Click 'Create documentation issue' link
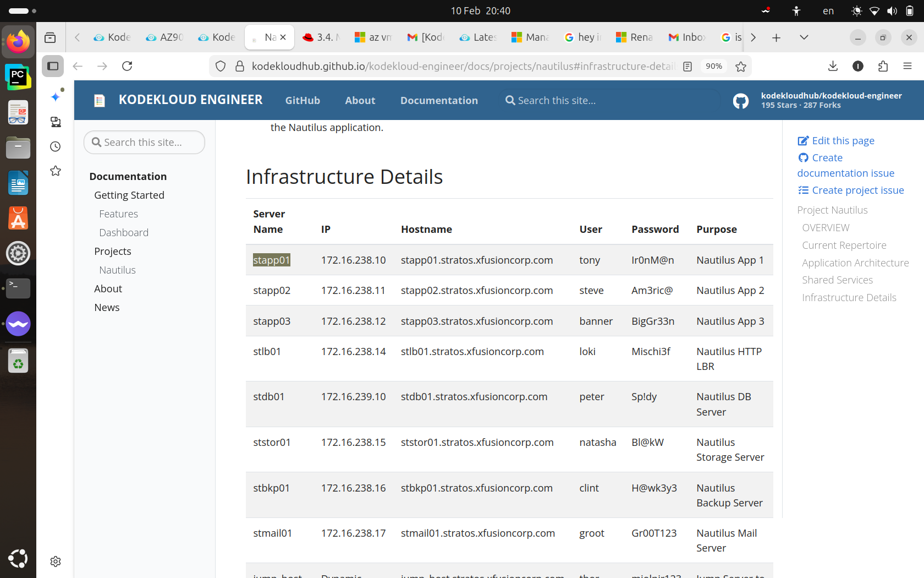924x578 pixels. click(846, 165)
